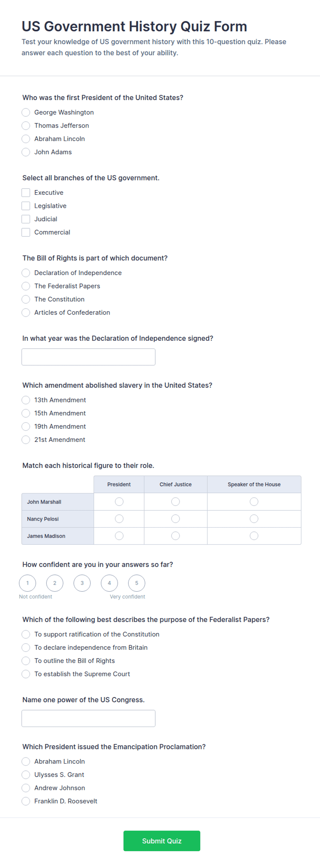Mark James Madison as President
This screenshot has height=868, width=320.
click(x=119, y=536)
